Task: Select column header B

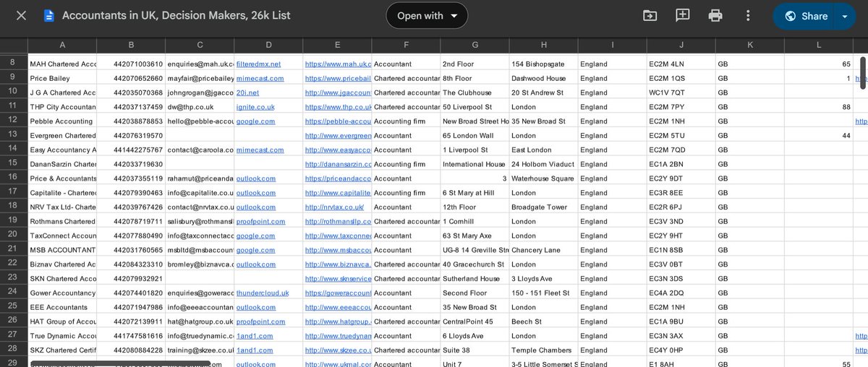Action: point(131,45)
